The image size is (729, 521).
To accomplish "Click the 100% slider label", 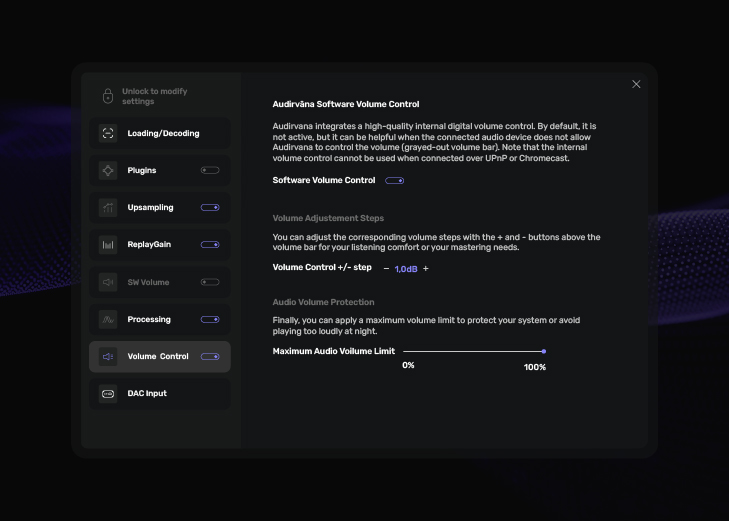I will pyautogui.click(x=535, y=367).
